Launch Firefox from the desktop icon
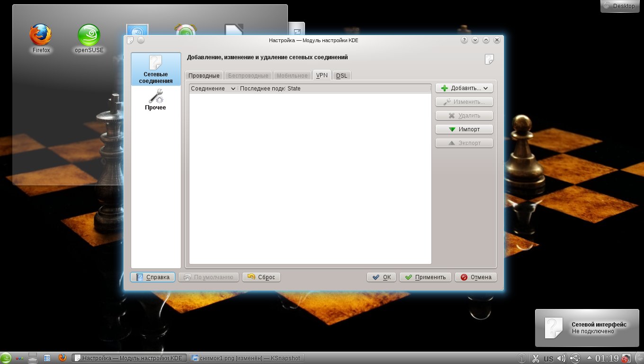 pos(41,38)
